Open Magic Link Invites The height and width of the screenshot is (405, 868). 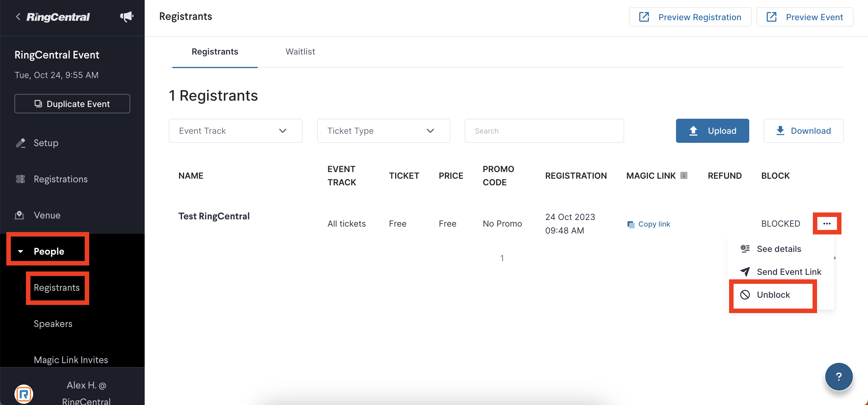click(x=71, y=360)
